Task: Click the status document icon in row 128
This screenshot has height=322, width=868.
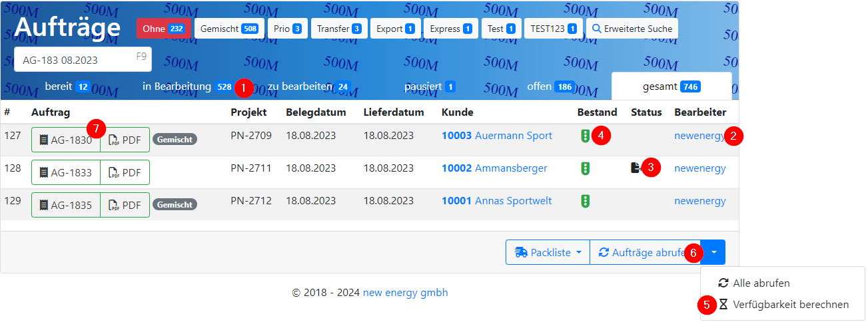Action: (x=636, y=168)
